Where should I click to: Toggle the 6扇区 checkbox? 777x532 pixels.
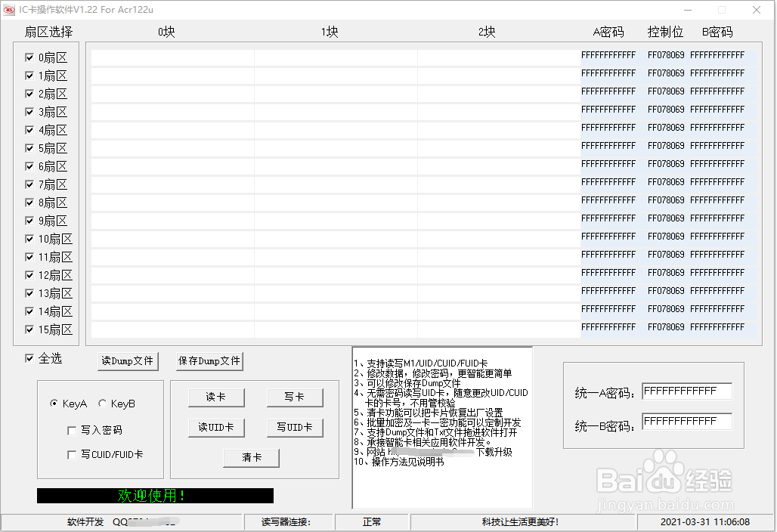coord(29,166)
